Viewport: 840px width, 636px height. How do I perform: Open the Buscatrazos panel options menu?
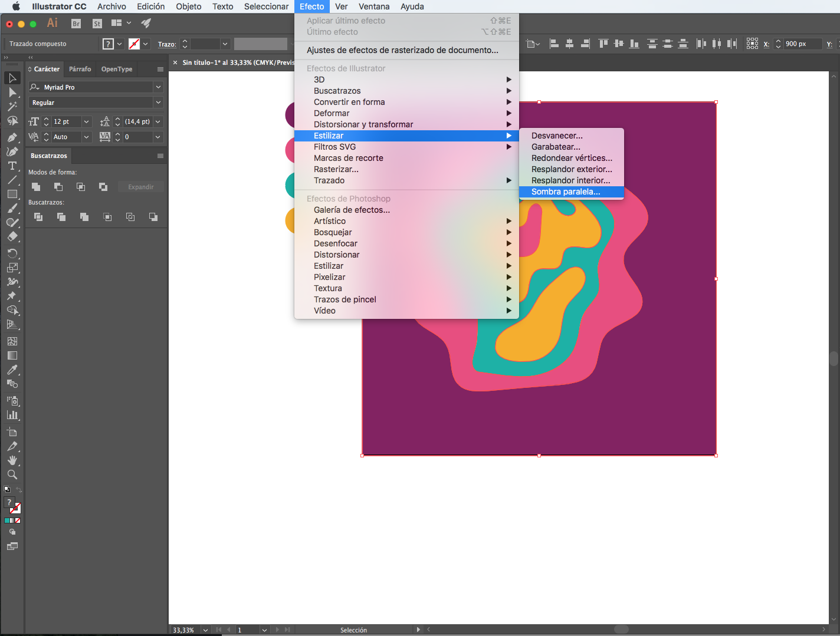tap(160, 156)
